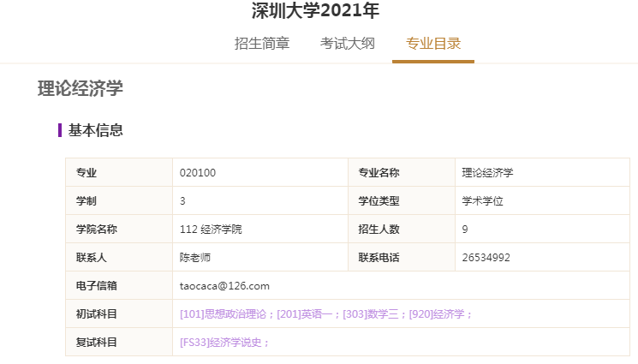Select the 专业目录 tab

point(433,44)
